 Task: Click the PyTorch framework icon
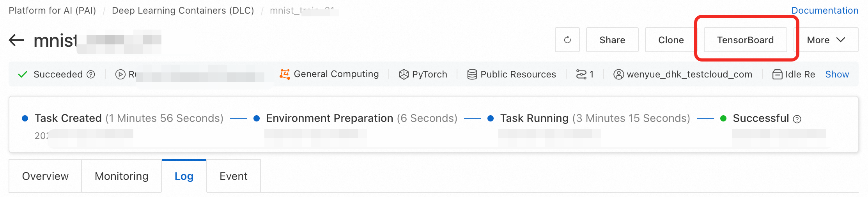404,74
